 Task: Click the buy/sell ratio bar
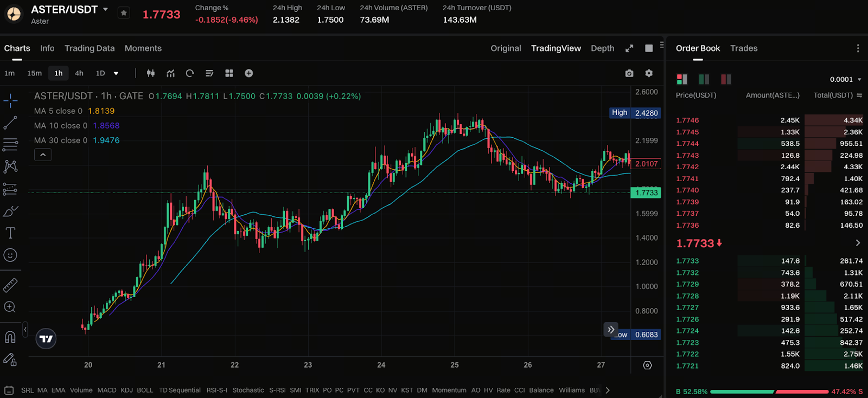pos(769,391)
